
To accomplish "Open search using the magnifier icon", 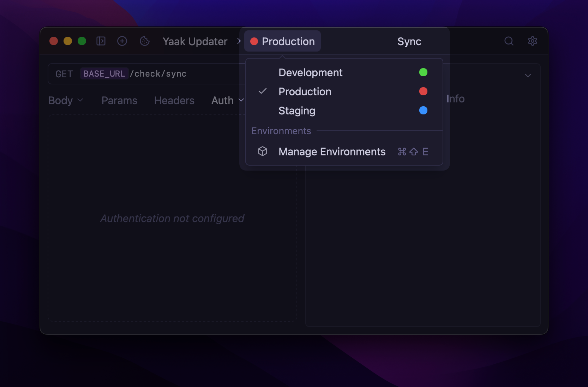I will click(x=509, y=41).
